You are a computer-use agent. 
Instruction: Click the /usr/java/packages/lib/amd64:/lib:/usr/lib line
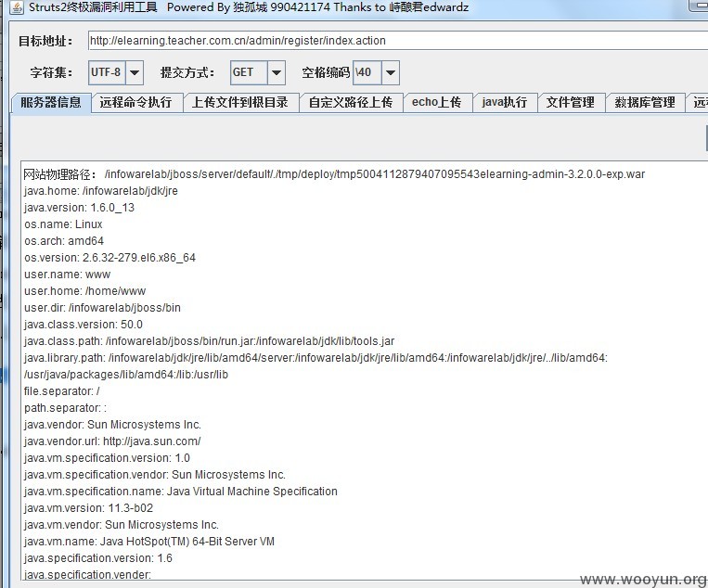pyautogui.click(x=126, y=375)
